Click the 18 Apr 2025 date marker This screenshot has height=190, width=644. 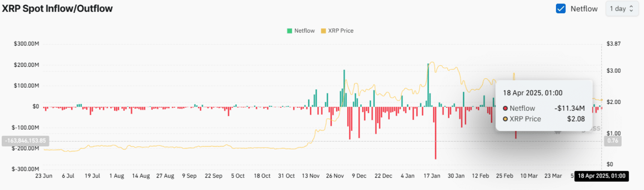click(600, 176)
